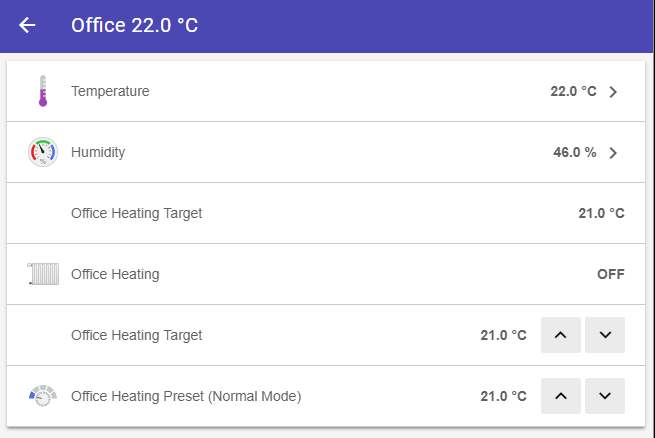Click the Humidity gauge icon
The width and height of the screenshot is (655, 438).
pos(43,152)
